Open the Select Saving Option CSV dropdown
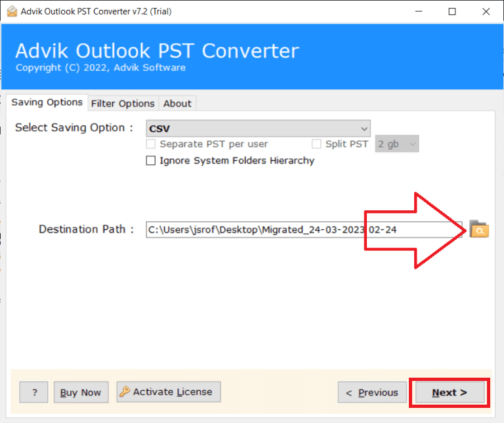504x423 pixels. pyautogui.click(x=258, y=128)
